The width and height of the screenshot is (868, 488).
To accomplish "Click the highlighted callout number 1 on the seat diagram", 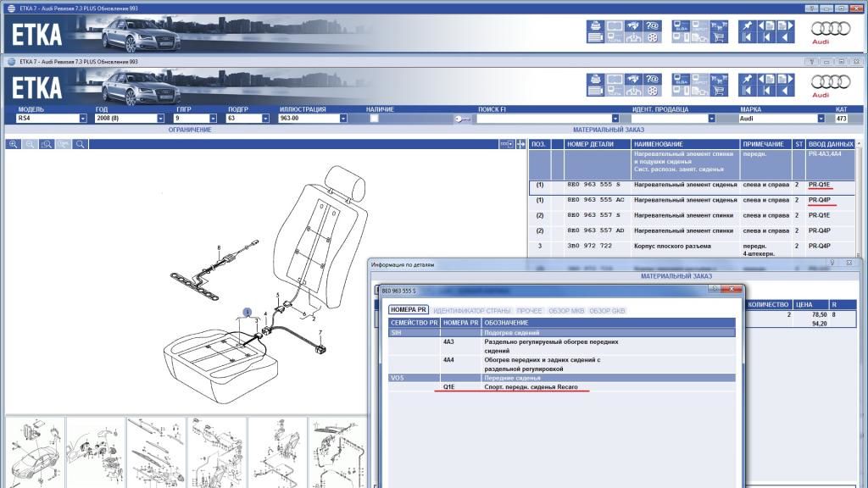I will click(x=248, y=312).
